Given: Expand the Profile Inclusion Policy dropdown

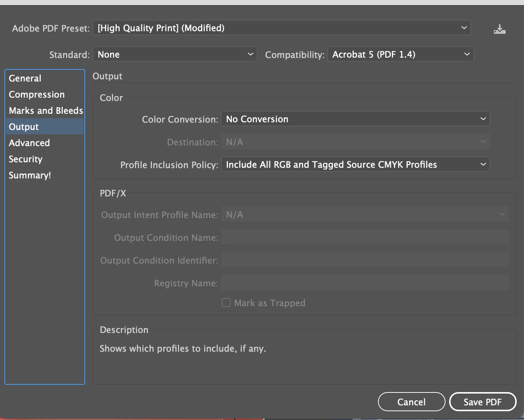Looking at the screenshot, I should click(x=355, y=164).
